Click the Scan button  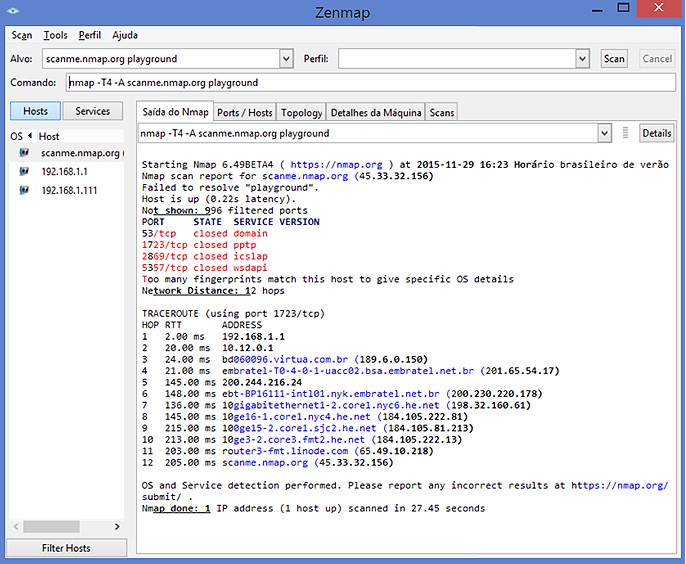(614, 59)
